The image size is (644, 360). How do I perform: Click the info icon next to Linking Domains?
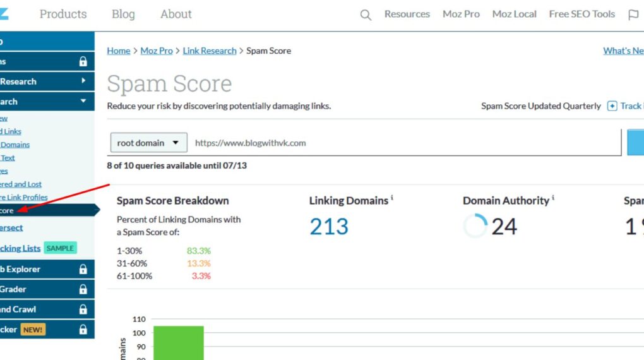(392, 198)
